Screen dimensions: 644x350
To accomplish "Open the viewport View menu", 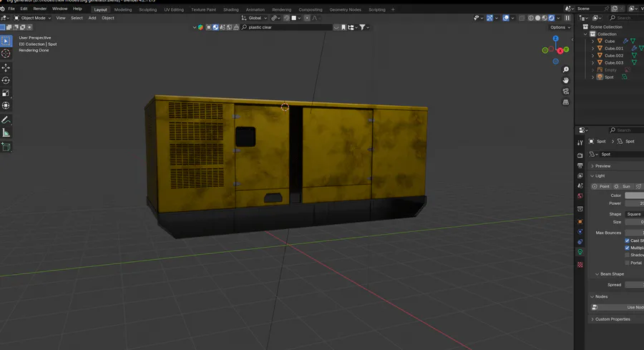I will [x=61, y=18].
